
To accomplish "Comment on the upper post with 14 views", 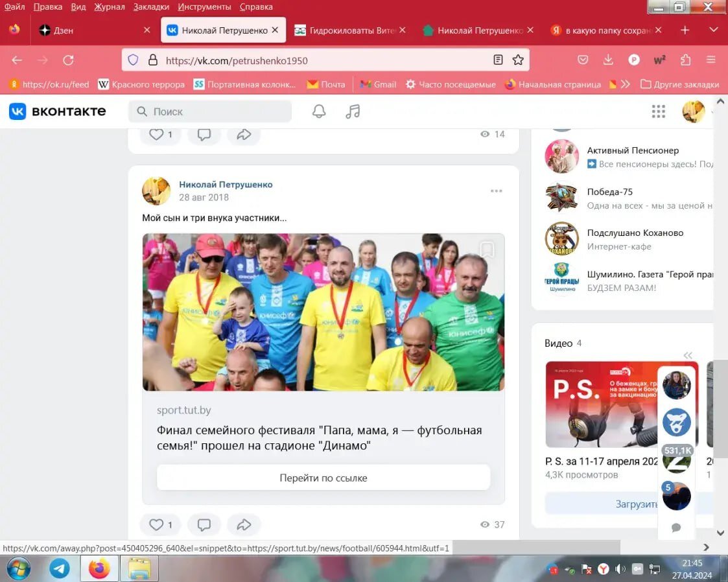I will pyautogui.click(x=204, y=135).
